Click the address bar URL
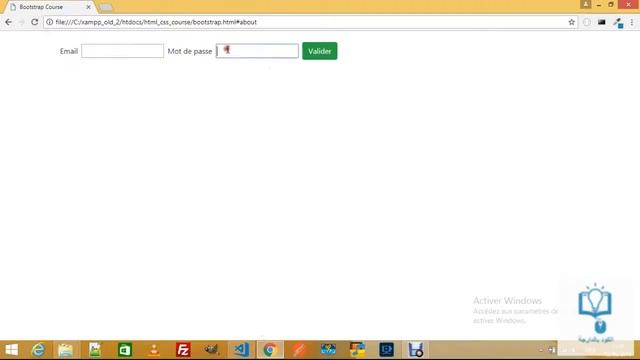 [x=156, y=22]
